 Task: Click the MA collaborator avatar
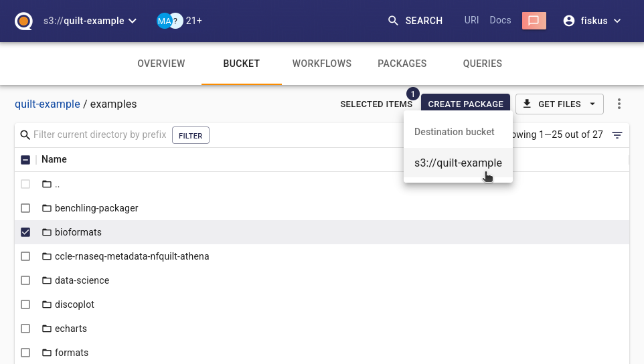(164, 21)
